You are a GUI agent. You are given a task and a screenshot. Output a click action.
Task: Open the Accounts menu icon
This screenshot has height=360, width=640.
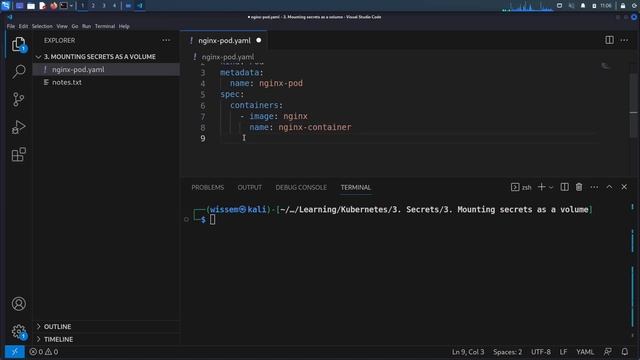[x=18, y=304]
